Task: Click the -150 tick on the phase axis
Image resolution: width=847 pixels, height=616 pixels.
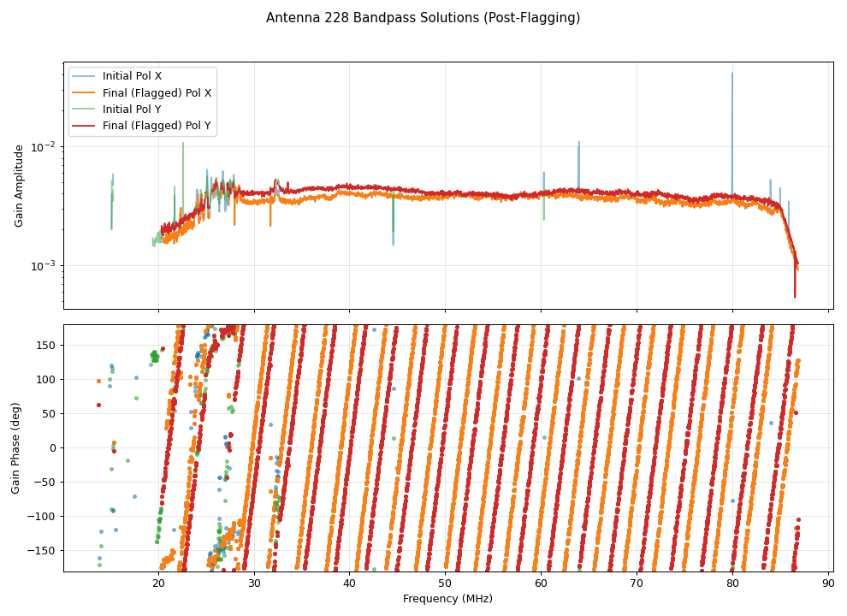Action: pos(42,550)
